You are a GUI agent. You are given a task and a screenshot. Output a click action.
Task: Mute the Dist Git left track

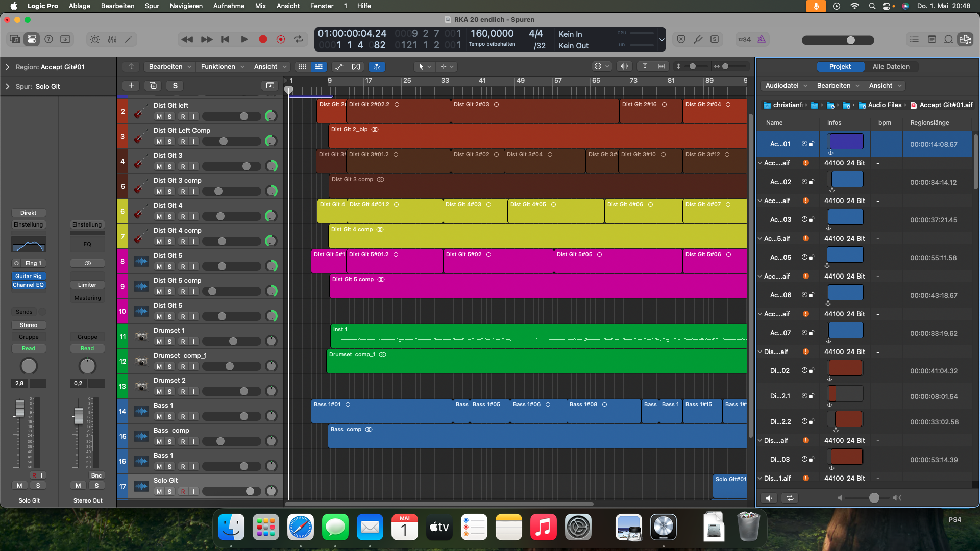pyautogui.click(x=159, y=117)
